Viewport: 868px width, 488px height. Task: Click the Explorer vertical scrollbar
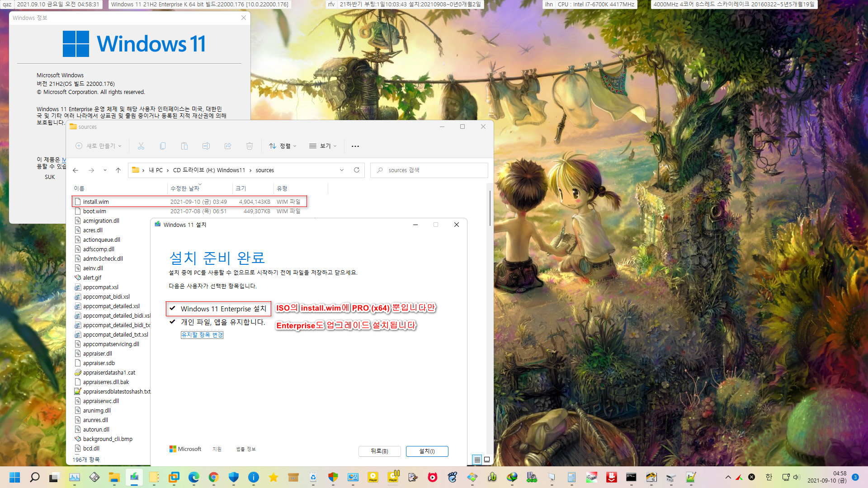point(490,208)
